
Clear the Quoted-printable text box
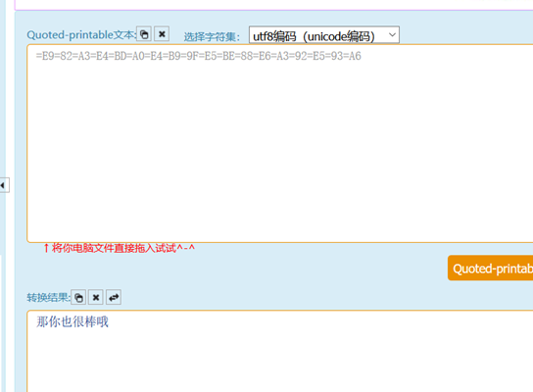pos(162,34)
